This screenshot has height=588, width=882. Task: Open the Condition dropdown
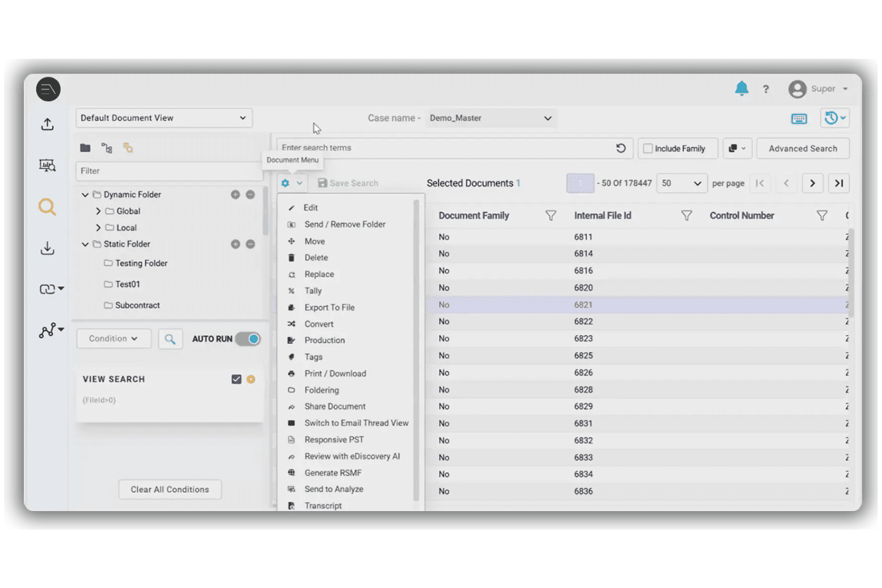pyautogui.click(x=114, y=339)
